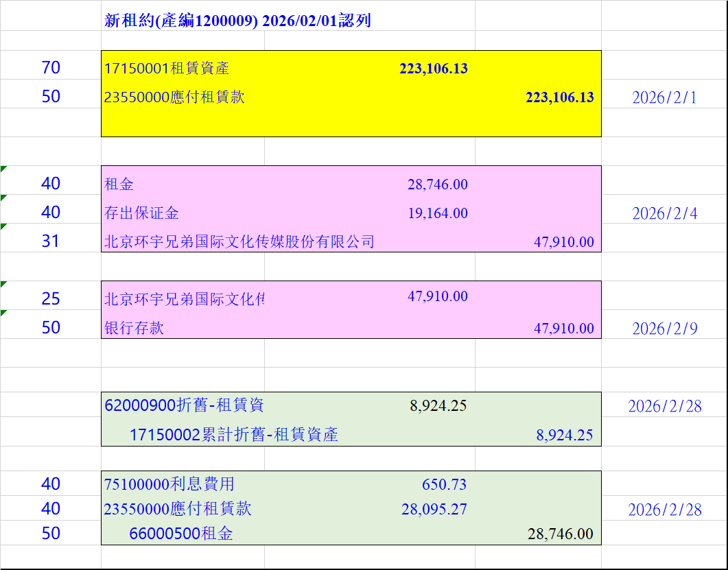Image resolution: width=728 pixels, height=570 pixels.
Task: Select the 75100000利息費用 cell
Action: tap(169, 484)
